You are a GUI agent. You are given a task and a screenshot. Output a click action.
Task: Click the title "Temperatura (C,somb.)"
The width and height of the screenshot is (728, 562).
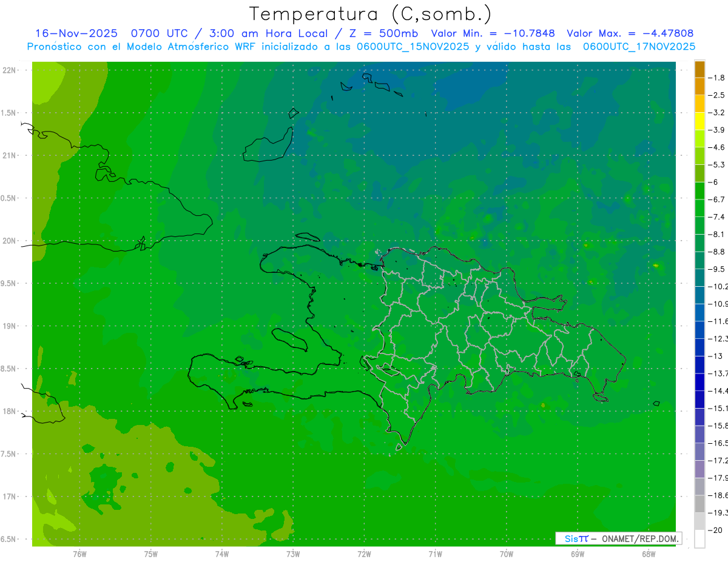[370, 14]
